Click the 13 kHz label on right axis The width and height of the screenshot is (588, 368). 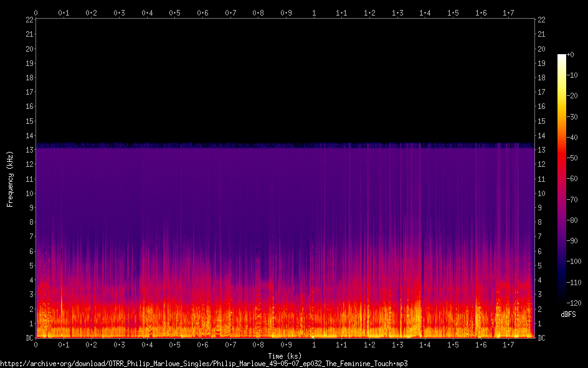(x=541, y=150)
